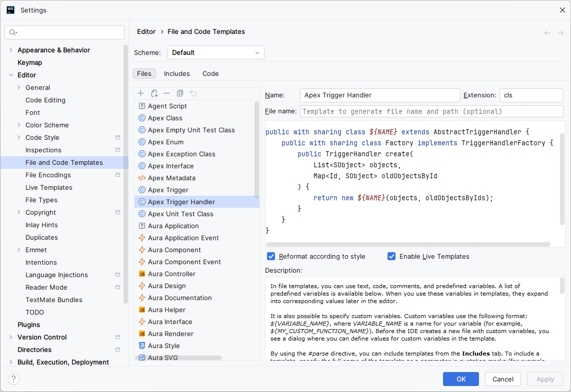Viewport: 571px width, 392px height.
Task: Open the Plugins settings page
Action: (29, 325)
